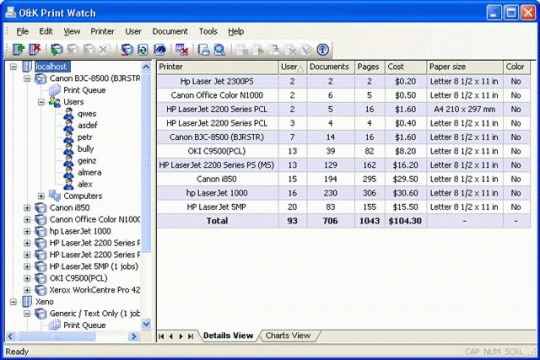Image resolution: width=540 pixels, height=360 pixels.
Task: Open the Edit menu
Action: 46,31
